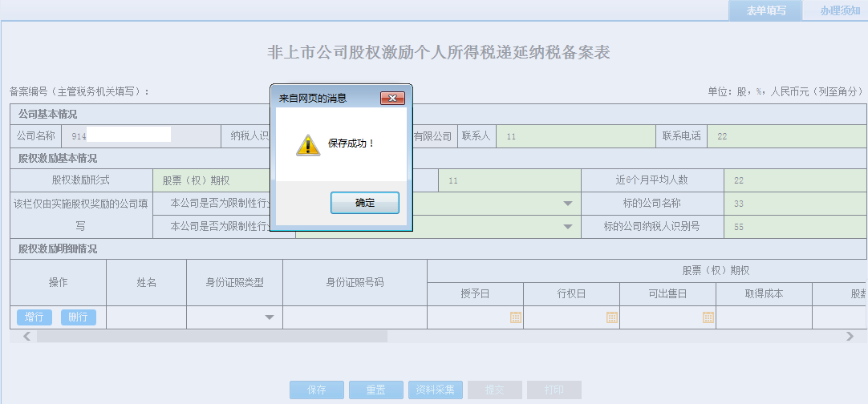
Task: Click the 重置 button
Action: coord(375,390)
